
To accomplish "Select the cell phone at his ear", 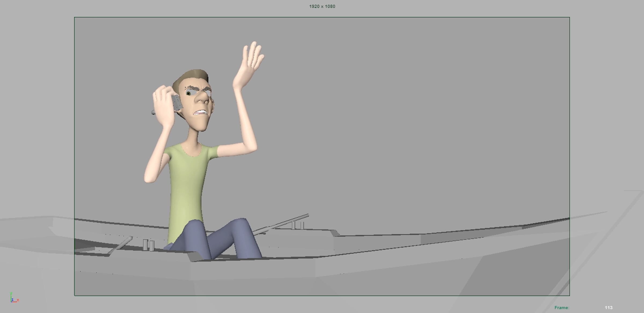I will click(x=177, y=103).
